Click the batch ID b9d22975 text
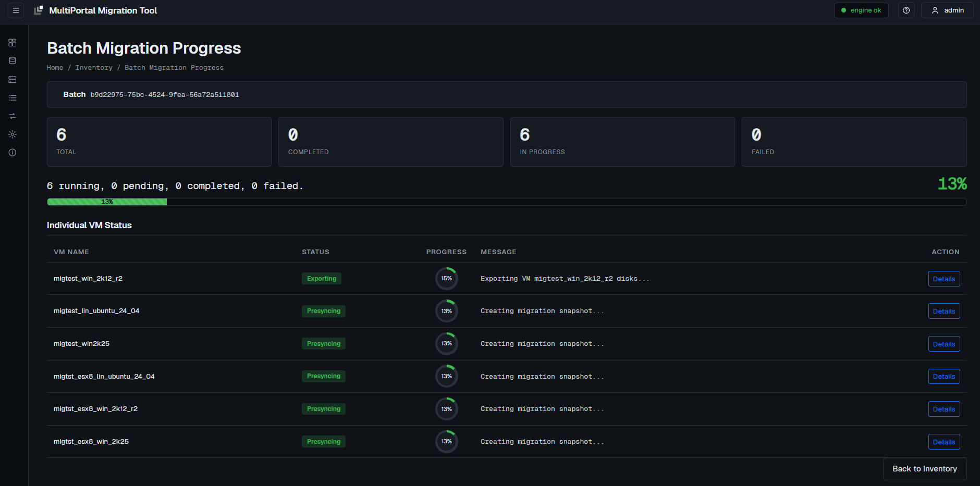The width and height of the screenshot is (980, 486). (x=165, y=95)
